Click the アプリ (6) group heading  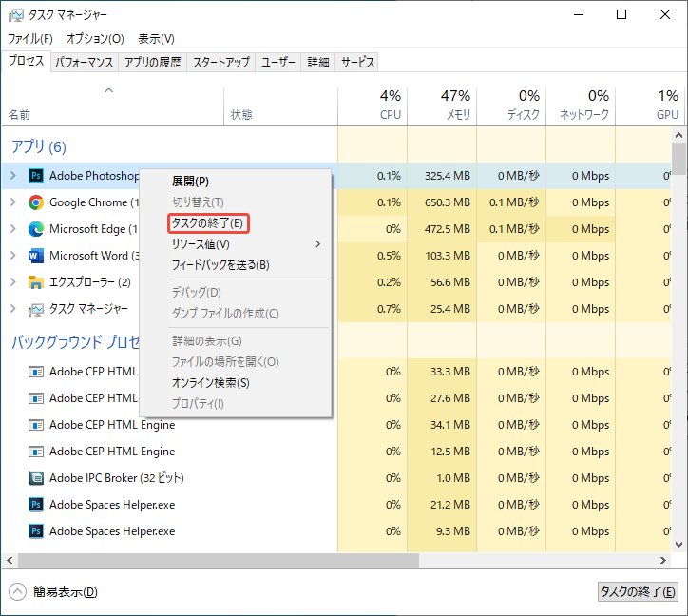click(x=39, y=146)
